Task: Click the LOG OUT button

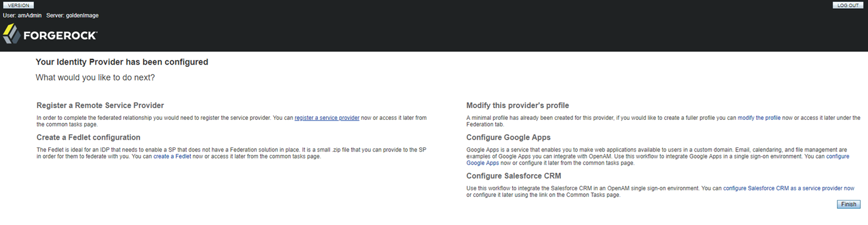Action: click(848, 5)
